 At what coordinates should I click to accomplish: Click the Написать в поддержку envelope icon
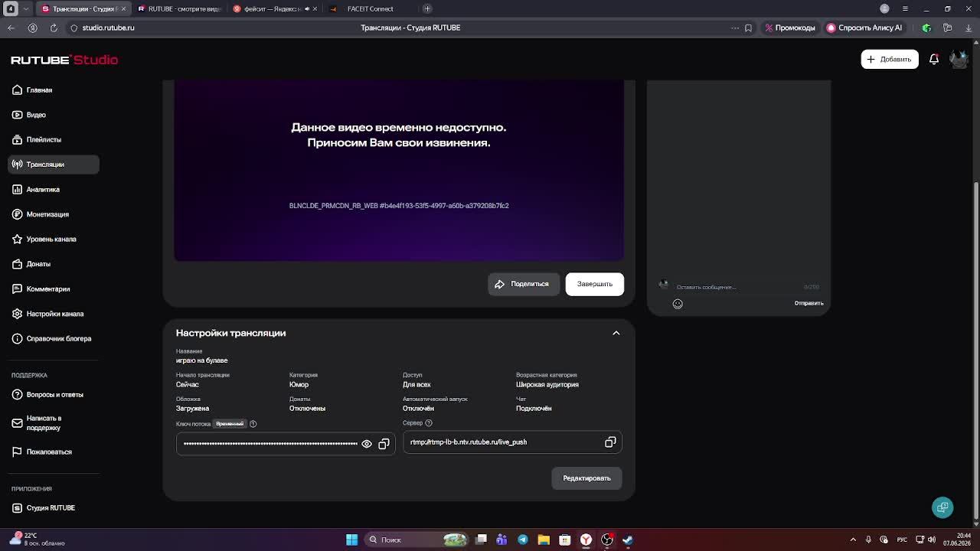17,423
